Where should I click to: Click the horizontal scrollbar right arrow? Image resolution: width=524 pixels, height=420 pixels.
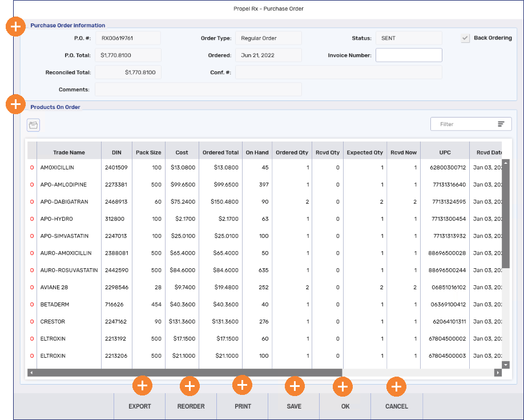(498, 373)
